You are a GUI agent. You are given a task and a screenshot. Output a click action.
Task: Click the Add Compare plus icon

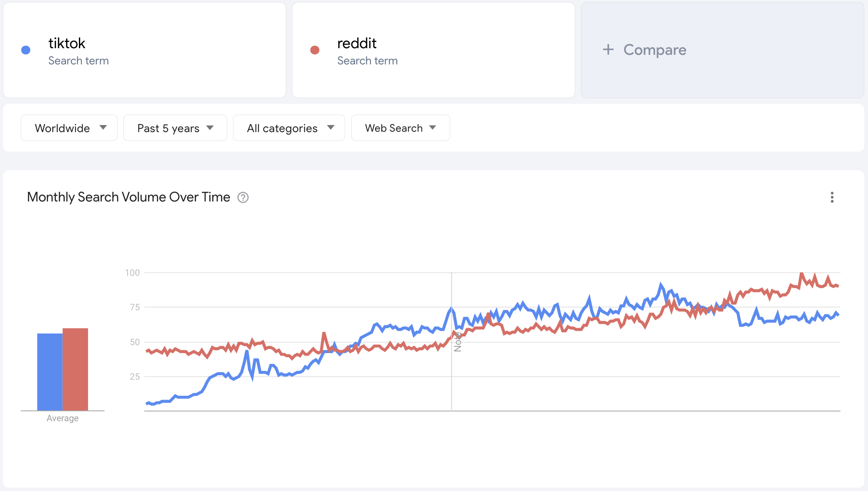pos(608,49)
